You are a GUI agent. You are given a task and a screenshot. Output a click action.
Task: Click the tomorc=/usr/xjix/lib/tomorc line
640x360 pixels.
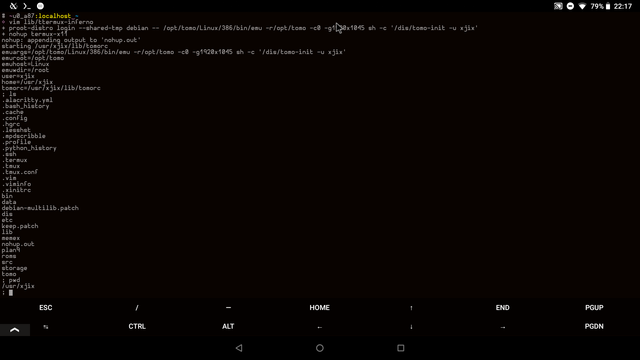point(51,88)
